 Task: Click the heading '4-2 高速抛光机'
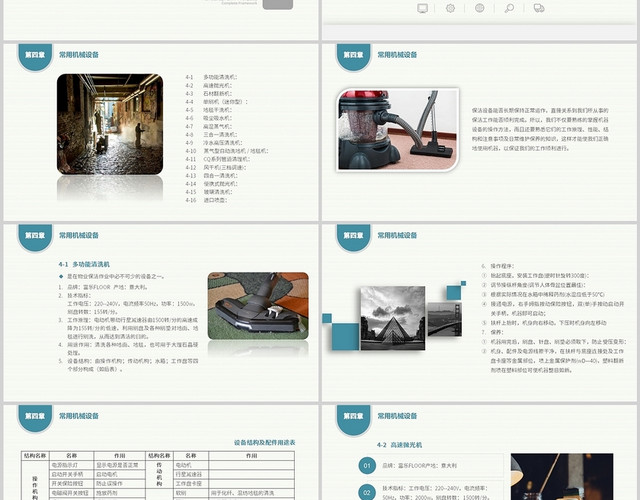coord(399,445)
